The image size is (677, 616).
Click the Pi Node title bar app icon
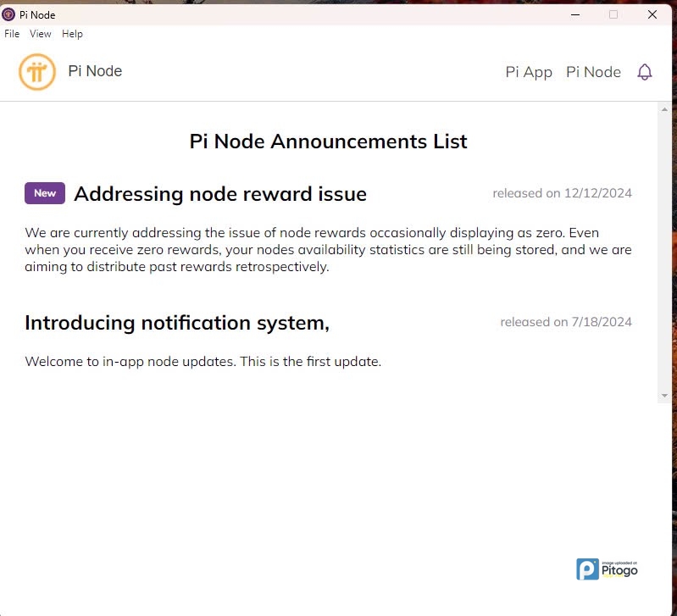(x=8, y=14)
